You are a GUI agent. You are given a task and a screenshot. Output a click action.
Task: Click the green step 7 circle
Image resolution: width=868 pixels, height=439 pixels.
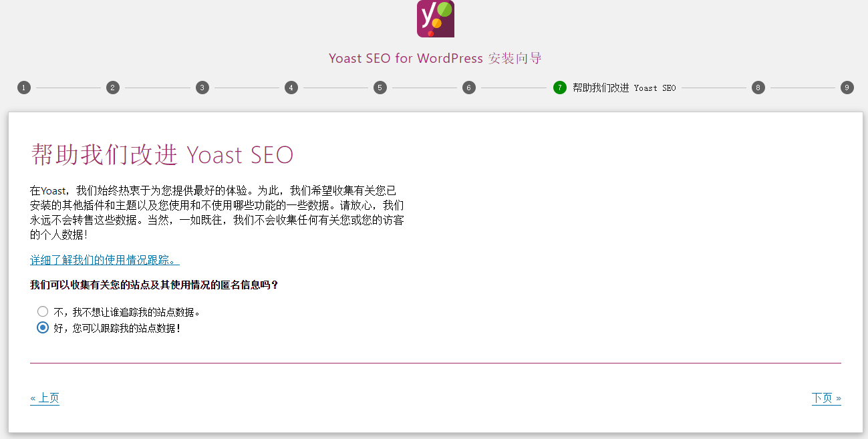560,88
